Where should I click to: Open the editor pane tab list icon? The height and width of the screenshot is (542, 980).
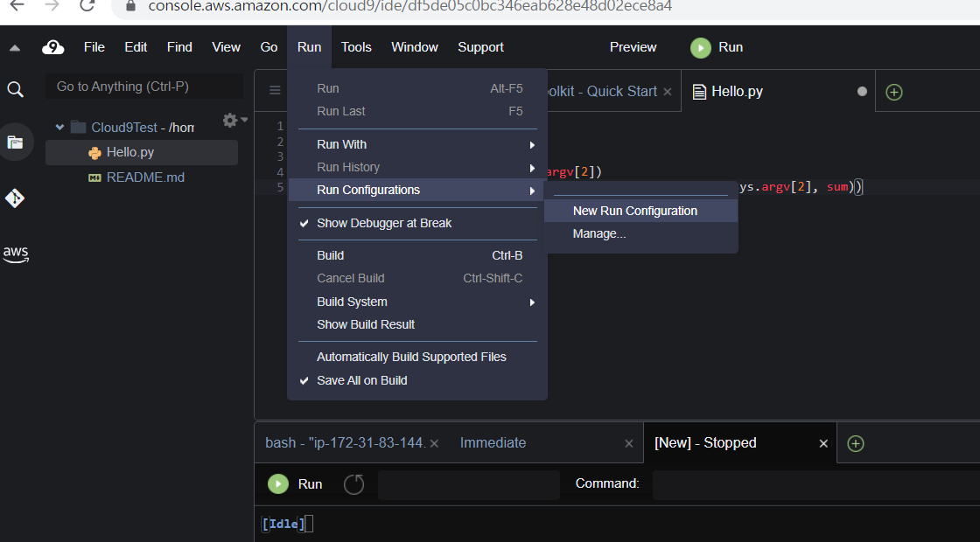tap(275, 91)
